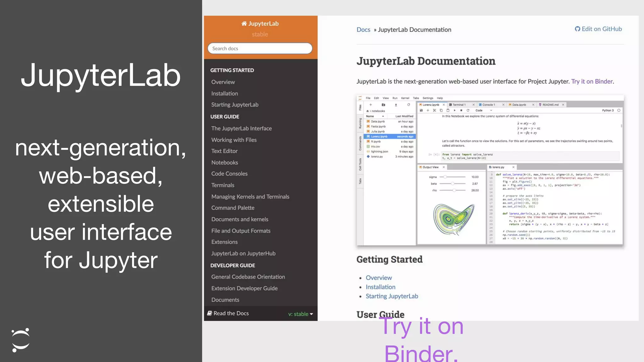
Task: Adjust the sigma slider in Output View
Action: tap(445, 177)
